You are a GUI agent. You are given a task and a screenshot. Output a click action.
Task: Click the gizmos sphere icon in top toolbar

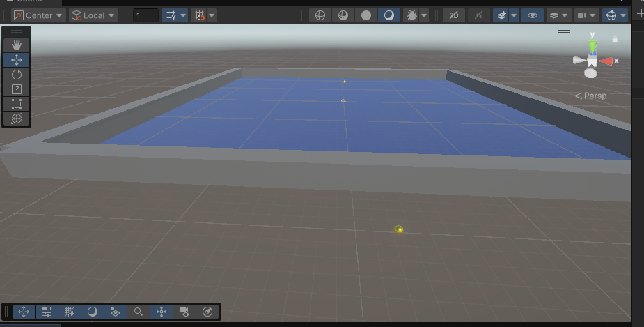(611, 15)
